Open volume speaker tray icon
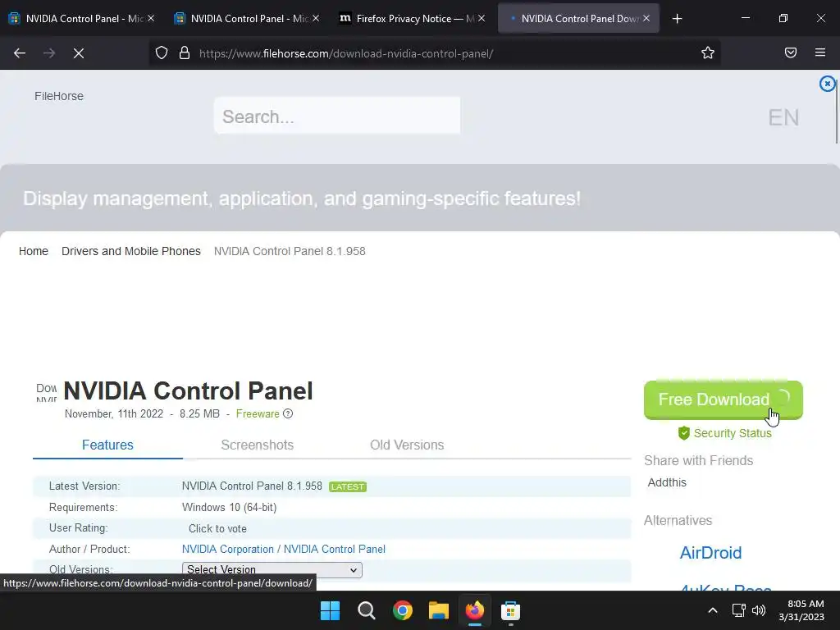The width and height of the screenshot is (840, 630). [759, 610]
